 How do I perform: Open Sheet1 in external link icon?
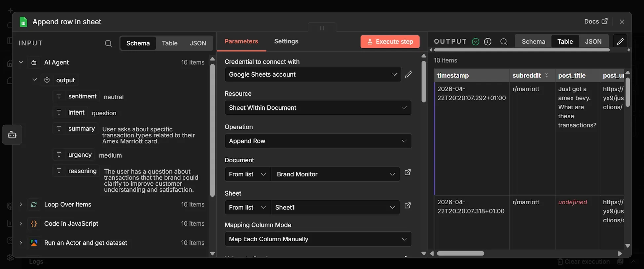pos(408,206)
